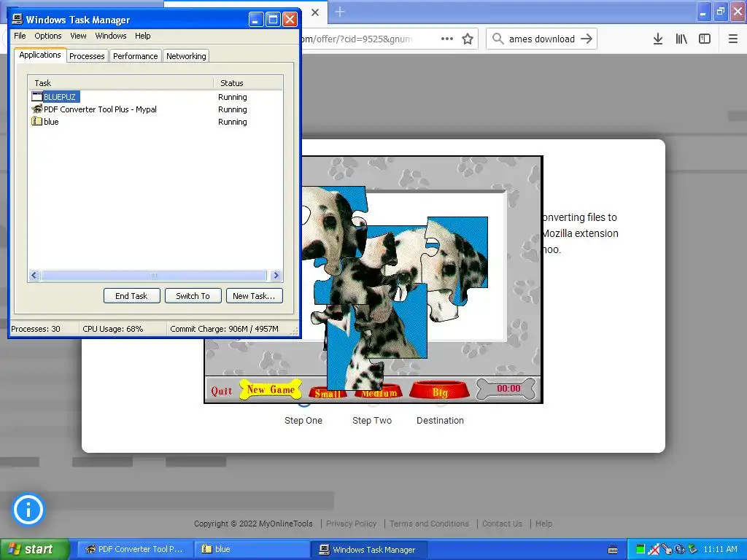Click the New Task... button

(254, 296)
